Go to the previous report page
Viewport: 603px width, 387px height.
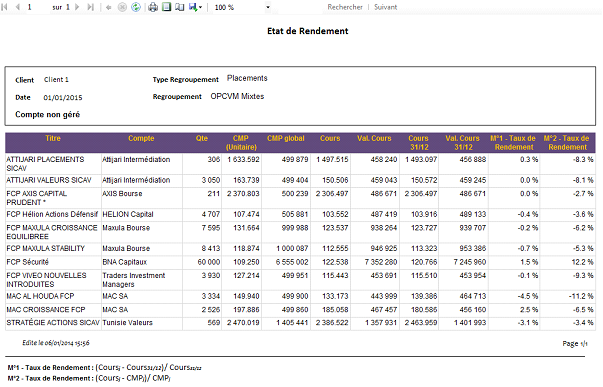pyautogui.click(x=18, y=7)
